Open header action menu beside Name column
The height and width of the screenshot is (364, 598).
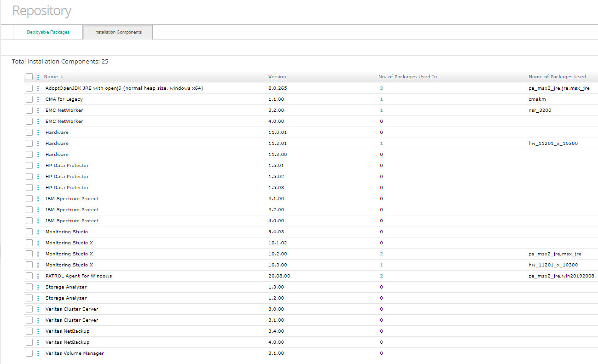click(x=38, y=77)
